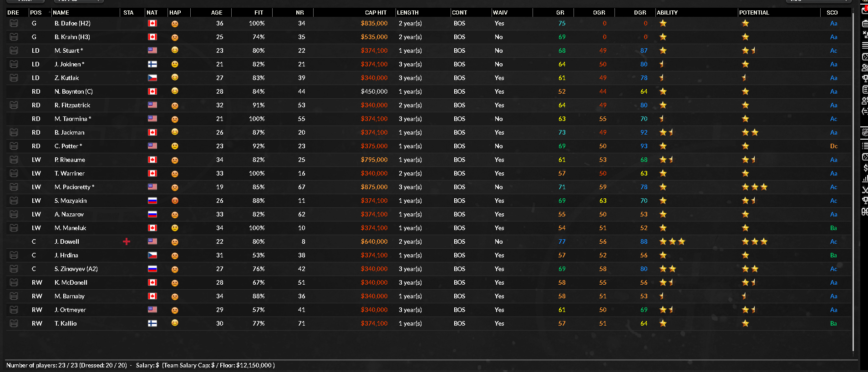
Task: Toggle dressed jersey icon for M. Maneluk
Action: (14, 228)
